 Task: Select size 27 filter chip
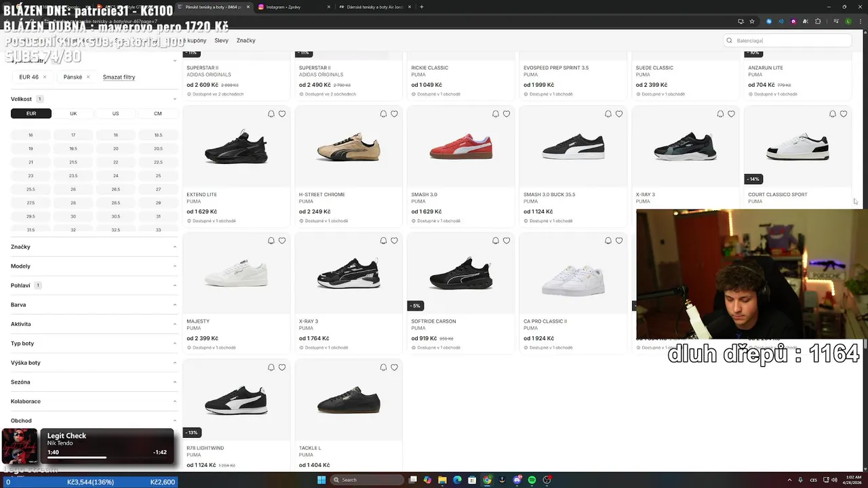pyautogui.click(x=158, y=189)
